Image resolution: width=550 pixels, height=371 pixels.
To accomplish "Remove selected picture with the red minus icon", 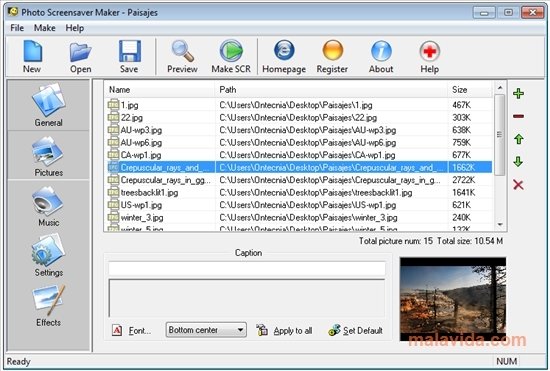I will coord(518,116).
